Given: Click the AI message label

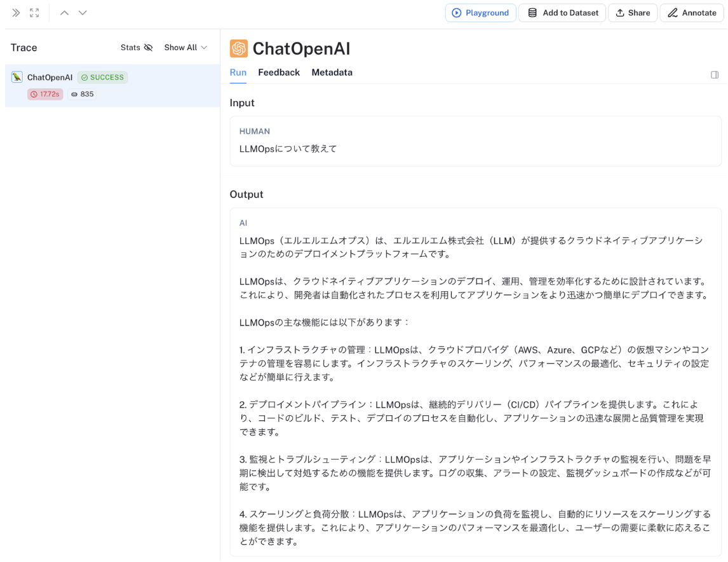Looking at the screenshot, I should tap(243, 223).
